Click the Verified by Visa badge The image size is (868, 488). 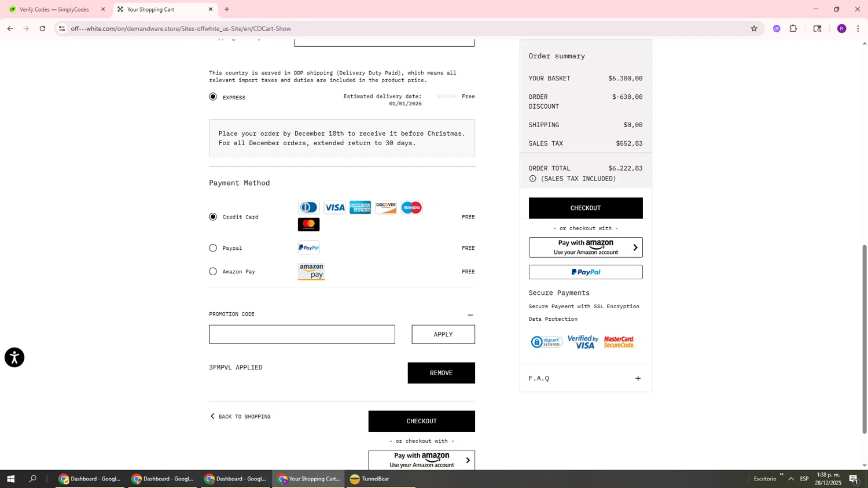pyautogui.click(x=583, y=342)
